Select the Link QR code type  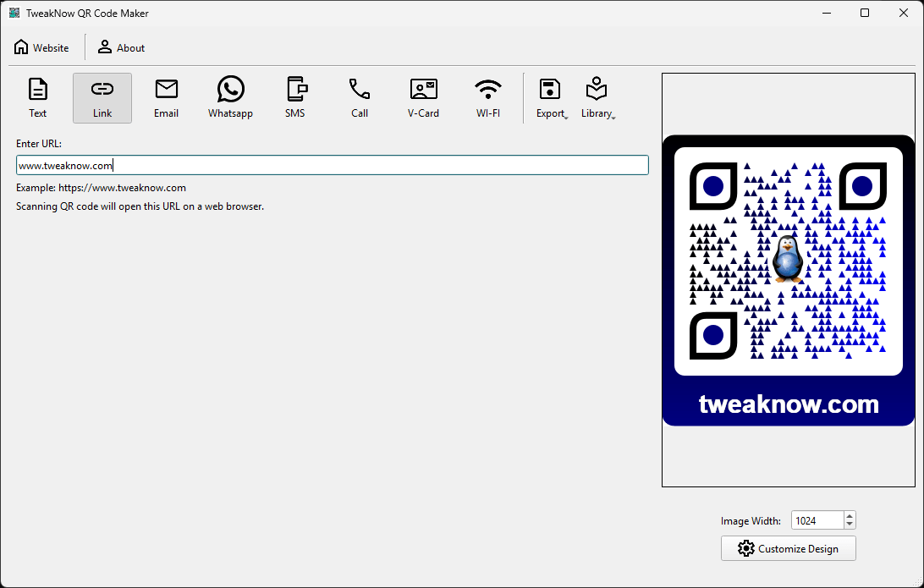[x=102, y=96]
